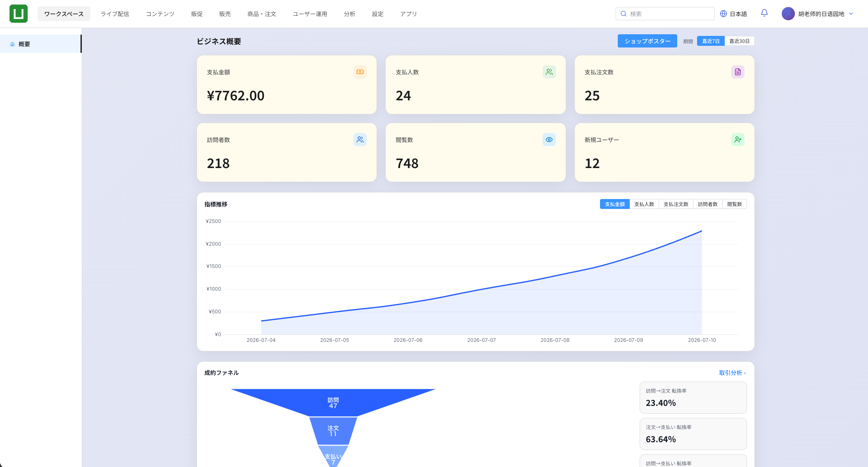The width and height of the screenshot is (868, 467).
Task: Open the ライブ配信 menu
Action: [115, 14]
